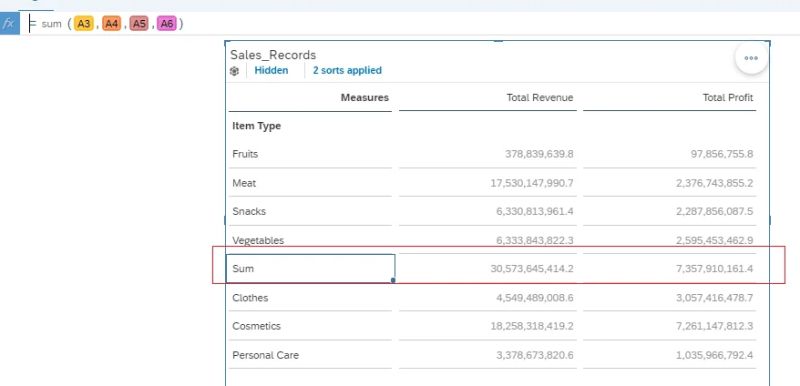The height and width of the screenshot is (386, 800).
Task: Click Personal Care profit value 1,035,966,792.4
Action: coord(715,355)
